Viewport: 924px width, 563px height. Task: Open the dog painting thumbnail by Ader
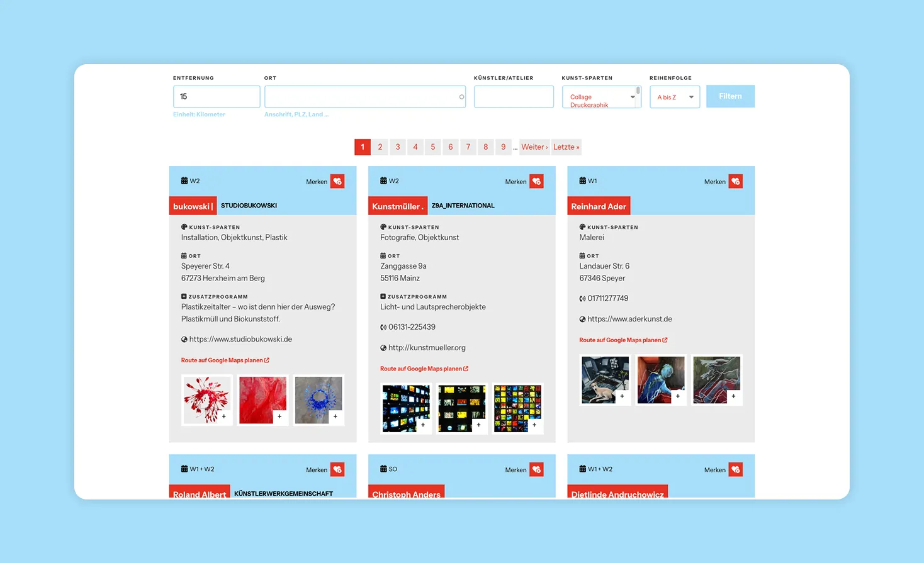[604, 379]
